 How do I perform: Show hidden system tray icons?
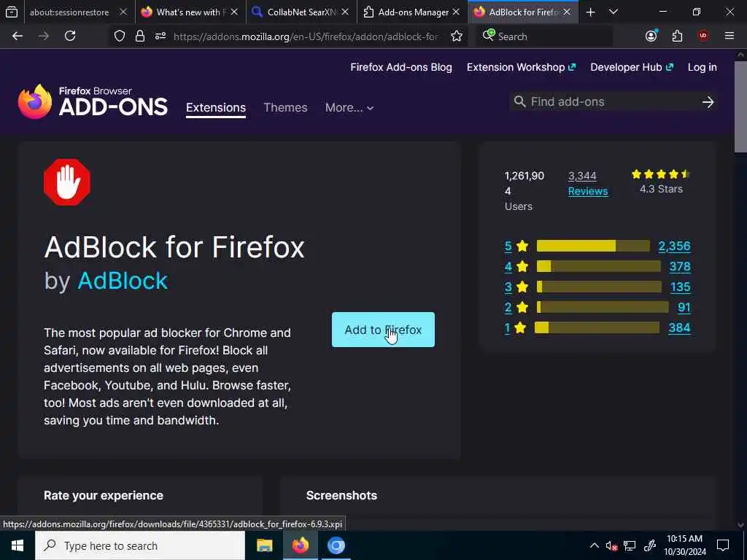pyautogui.click(x=594, y=545)
